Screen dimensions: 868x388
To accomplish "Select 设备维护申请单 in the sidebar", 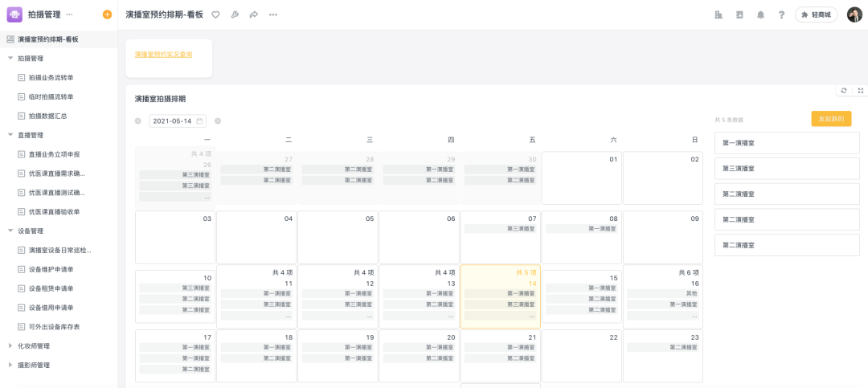I will tap(51, 269).
